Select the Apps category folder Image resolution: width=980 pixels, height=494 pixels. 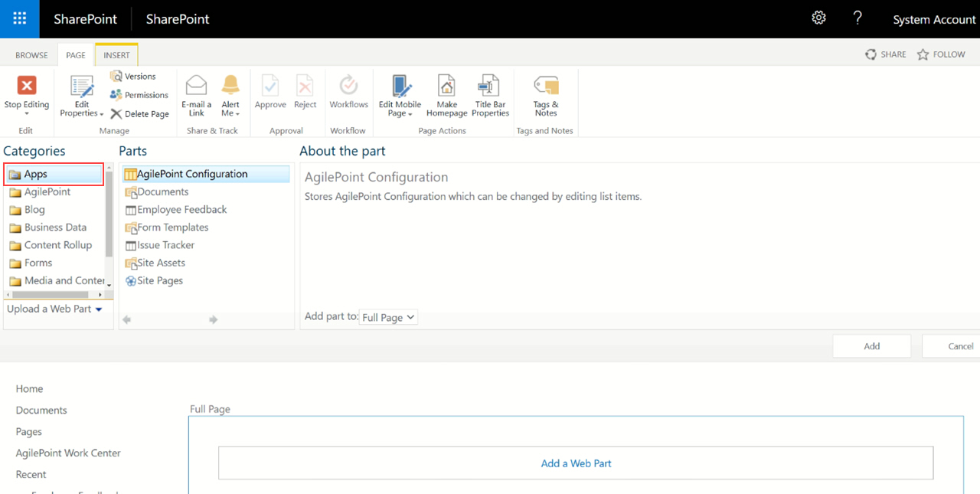tap(54, 174)
